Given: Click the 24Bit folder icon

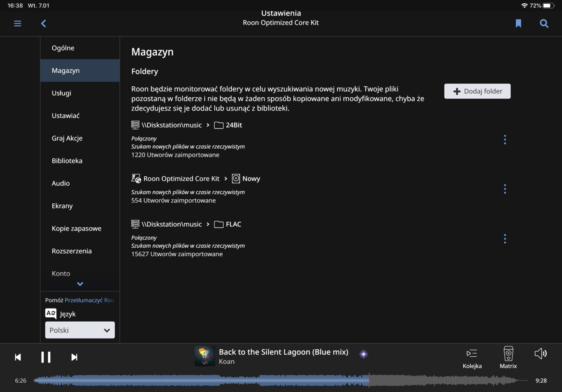Looking at the screenshot, I should tap(219, 125).
